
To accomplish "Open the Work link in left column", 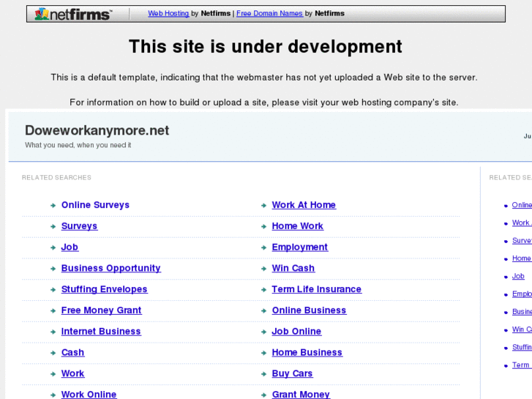I will [x=72, y=373].
